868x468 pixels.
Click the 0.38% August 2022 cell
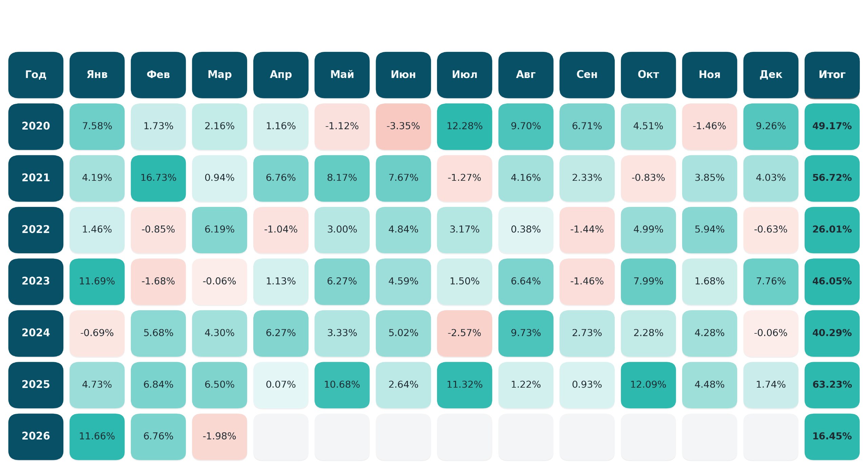tap(526, 230)
